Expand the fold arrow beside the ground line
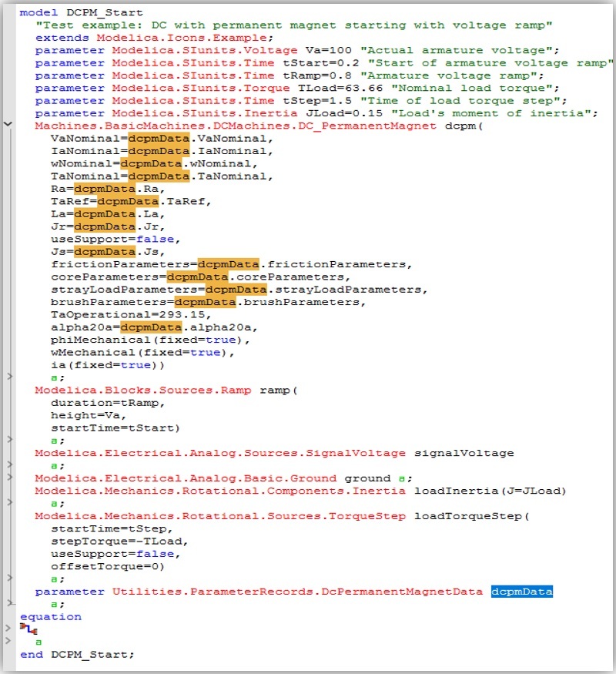Viewport: 616px width, 674px height. tap(9, 477)
